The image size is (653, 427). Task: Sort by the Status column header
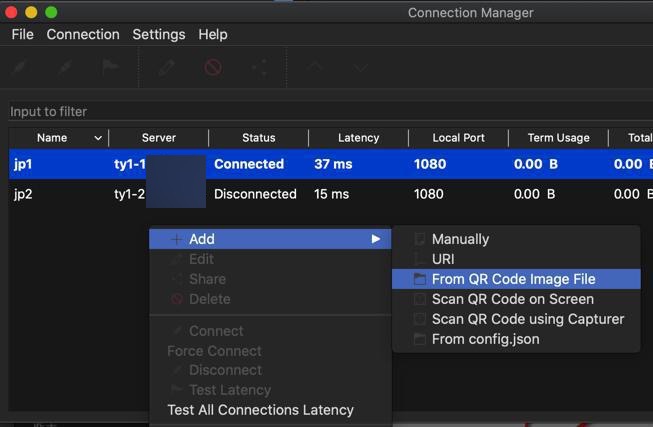coord(259,138)
